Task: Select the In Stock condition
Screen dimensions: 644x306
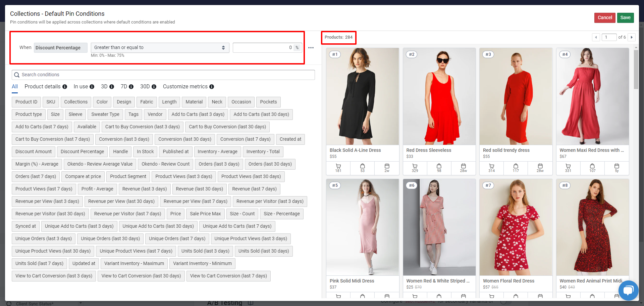Action: point(145,152)
